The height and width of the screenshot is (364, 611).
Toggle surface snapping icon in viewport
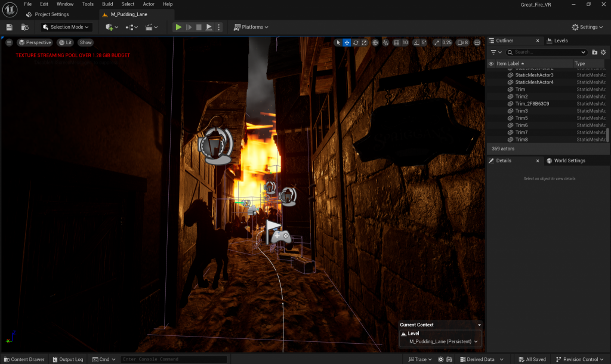(386, 42)
